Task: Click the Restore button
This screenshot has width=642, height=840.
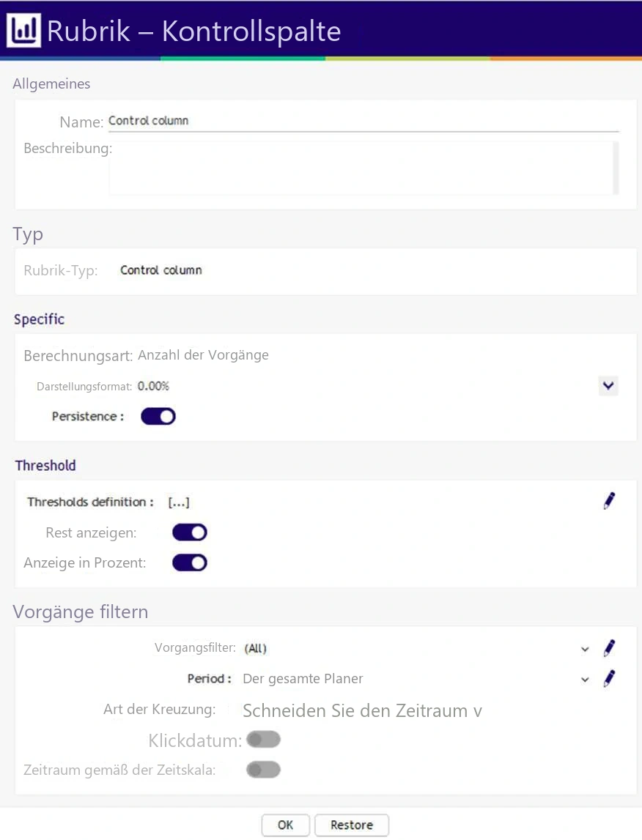Action: point(352,825)
